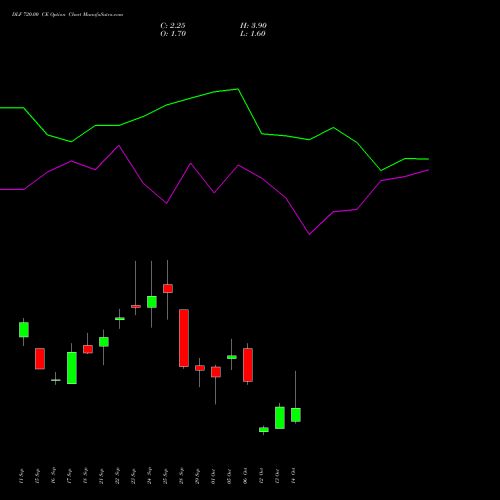Select the 28 Sep date label
The width and height of the screenshot is (500, 500).
pyautogui.click(x=181, y=476)
